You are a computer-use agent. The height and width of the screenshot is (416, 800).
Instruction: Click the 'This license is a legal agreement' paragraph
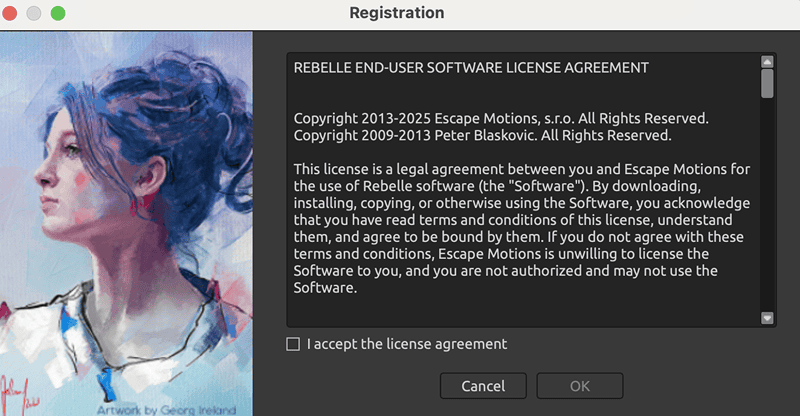(x=521, y=228)
